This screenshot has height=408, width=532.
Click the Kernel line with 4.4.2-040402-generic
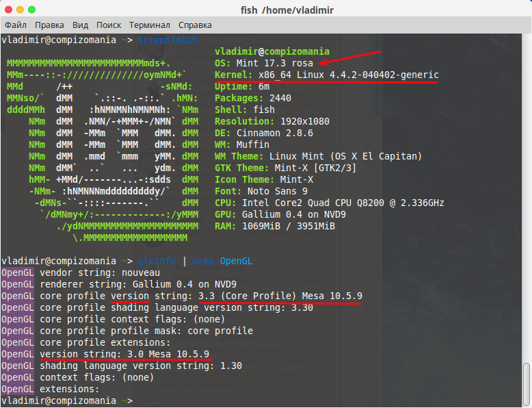click(x=327, y=75)
